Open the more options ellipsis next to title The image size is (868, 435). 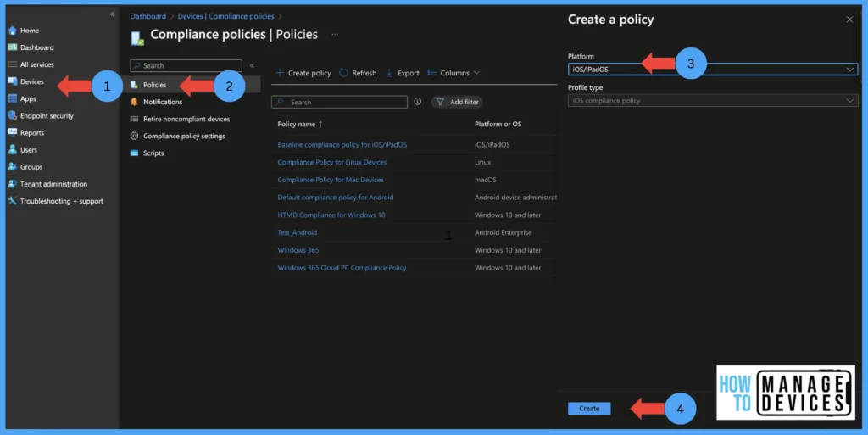click(335, 34)
